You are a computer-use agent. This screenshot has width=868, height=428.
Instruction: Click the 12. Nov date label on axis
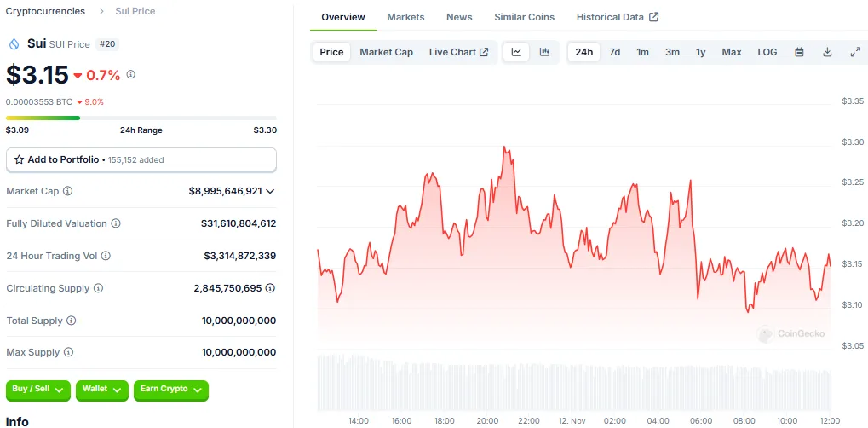pos(572,421)
